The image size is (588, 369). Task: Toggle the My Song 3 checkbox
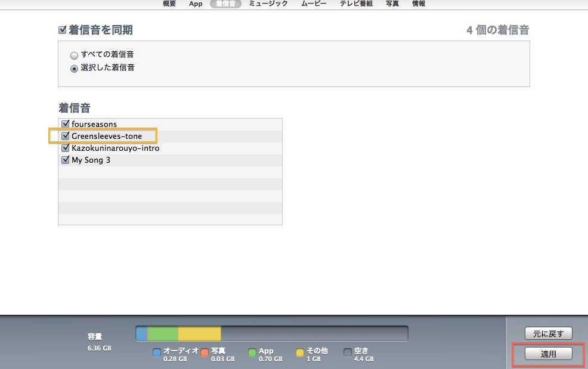tap(66, 160)
